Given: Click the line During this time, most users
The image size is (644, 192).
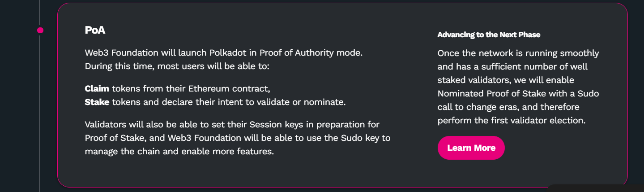Looking at the screenshot, I should (x=178, y=66).
